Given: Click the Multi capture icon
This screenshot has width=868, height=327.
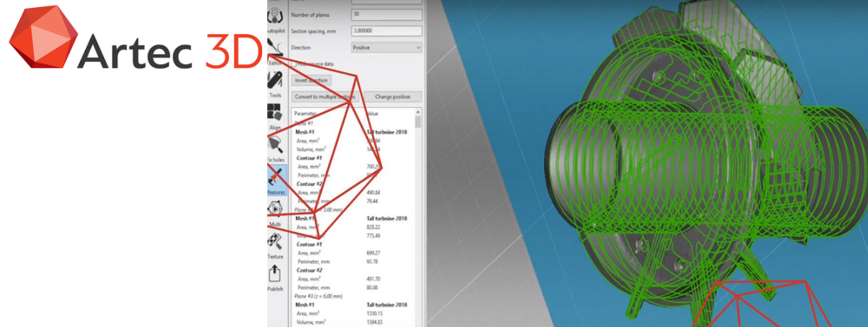Looking at the screenshot, I should pos(275,210).
